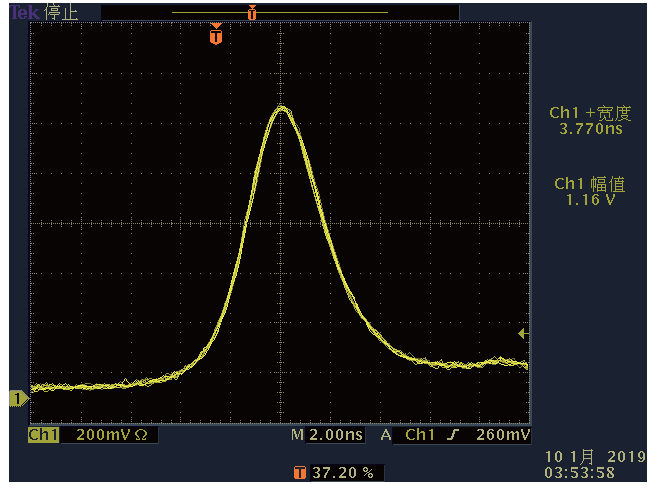Click the trigger marker in the top record bar
Image resolution: width=661 pixels, height=494 pixels.
(252, 13)
